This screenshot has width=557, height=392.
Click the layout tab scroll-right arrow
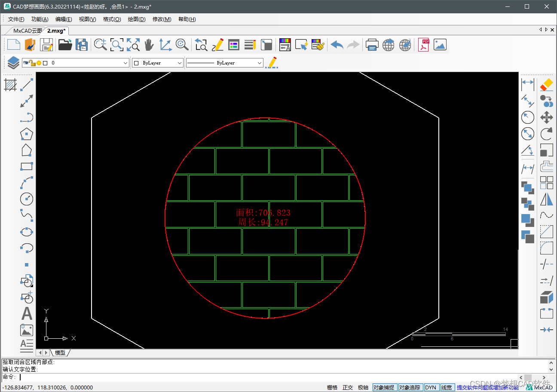pyautogui.click(x=46, y=352)
